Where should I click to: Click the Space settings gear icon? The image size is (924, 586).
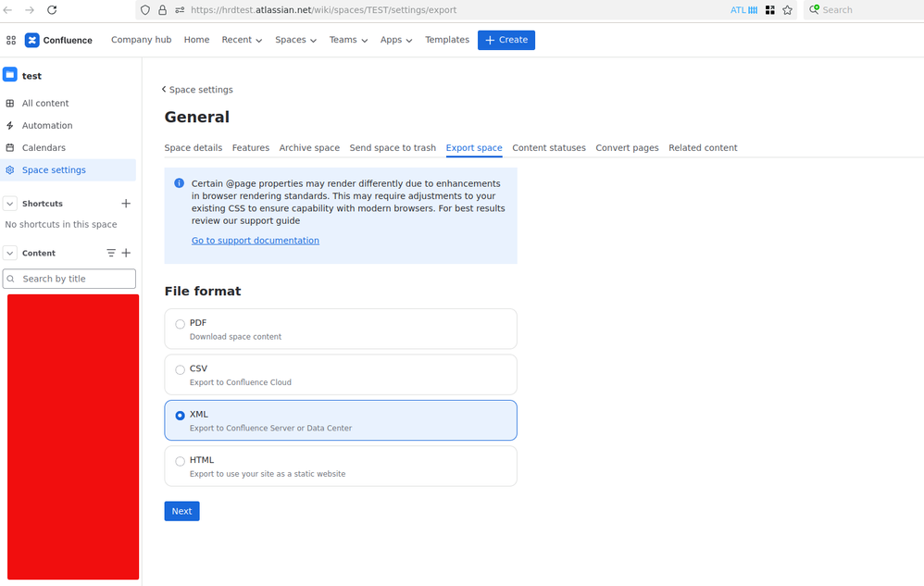[10, 170]
